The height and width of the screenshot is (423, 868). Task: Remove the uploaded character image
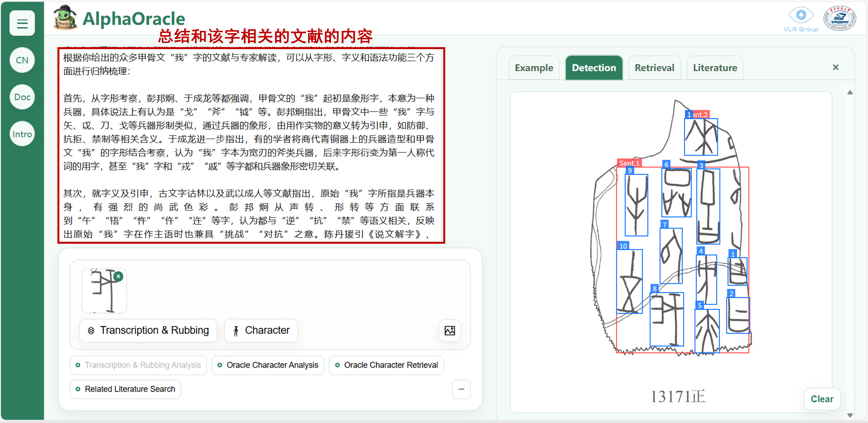pyautogui.click(x=118, y=276)
